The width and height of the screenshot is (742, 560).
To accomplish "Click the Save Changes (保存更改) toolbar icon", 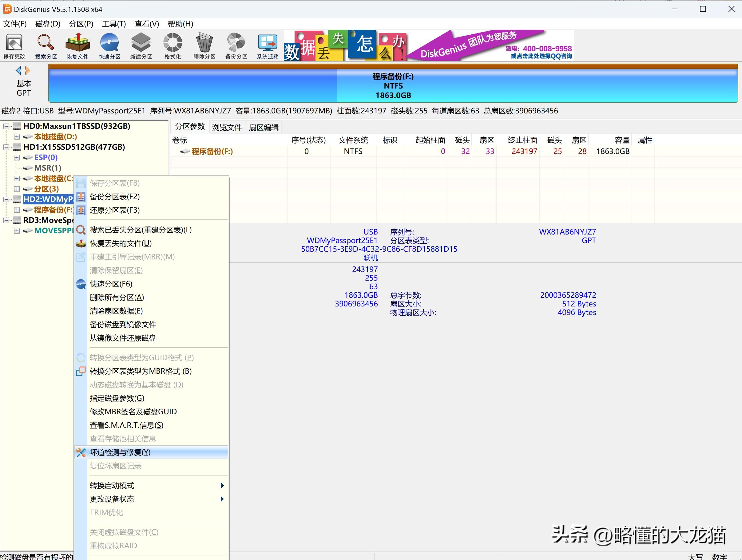I will [x=14, y=46].
